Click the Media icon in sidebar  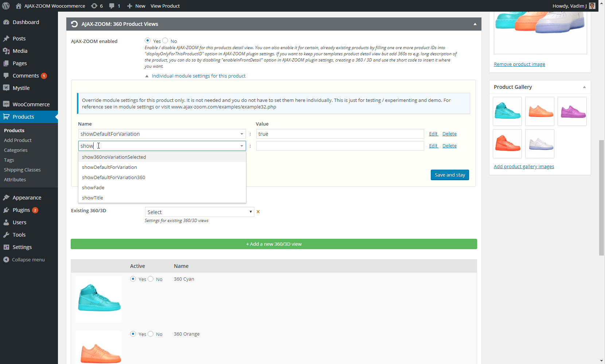[x=6, y=51]
